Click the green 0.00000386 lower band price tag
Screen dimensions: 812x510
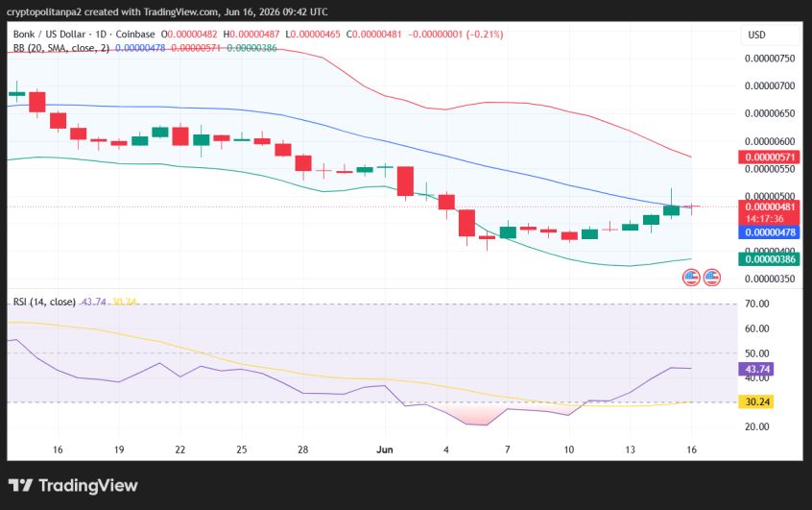pyautogui.click(x=769, y=259)
